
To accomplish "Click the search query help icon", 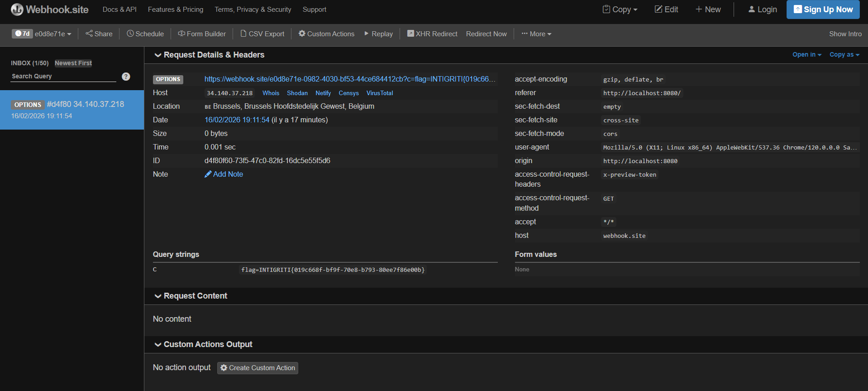I will click(x=126, y=77).
